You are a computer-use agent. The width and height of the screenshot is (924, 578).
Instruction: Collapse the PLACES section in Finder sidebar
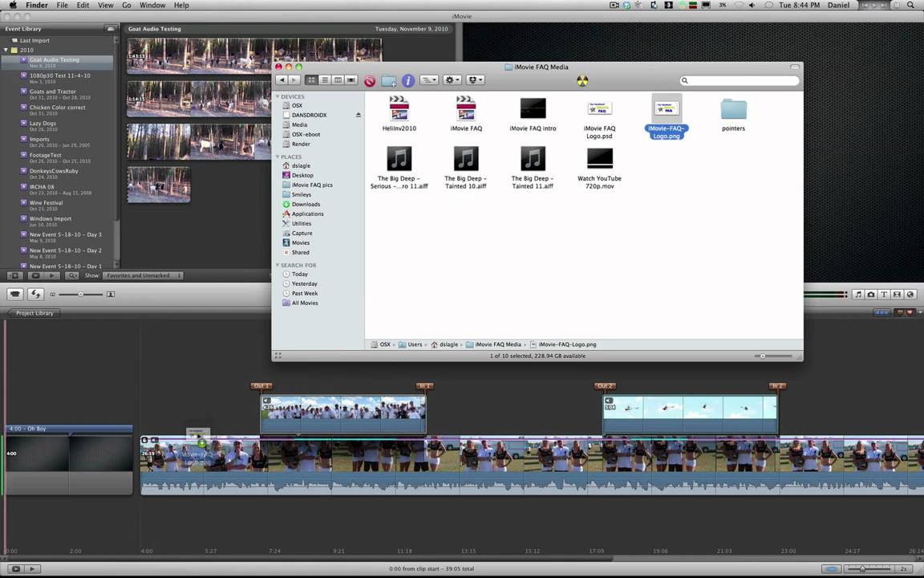click(x=278, y=157)
